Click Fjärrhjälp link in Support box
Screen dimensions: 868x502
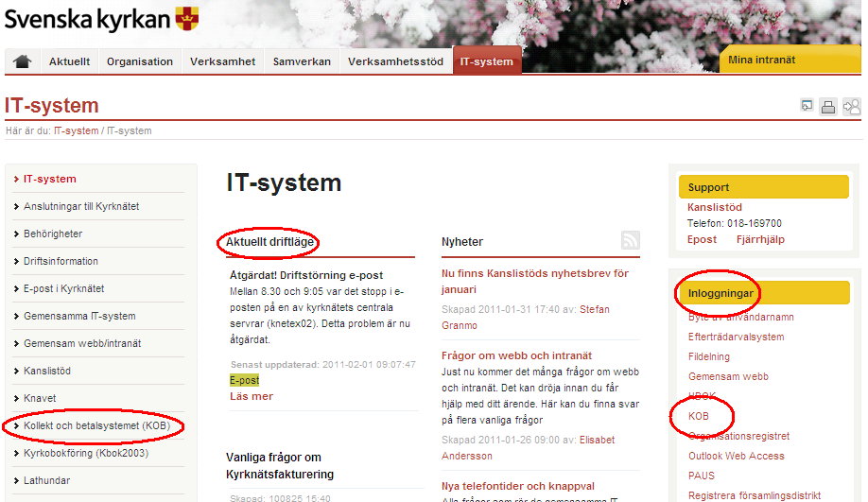760,239
